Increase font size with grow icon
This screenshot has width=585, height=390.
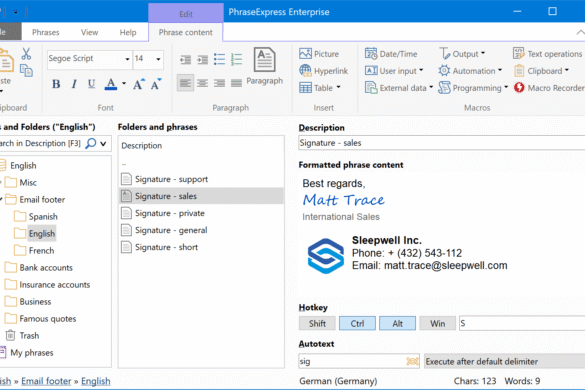(x=138, y=84)
